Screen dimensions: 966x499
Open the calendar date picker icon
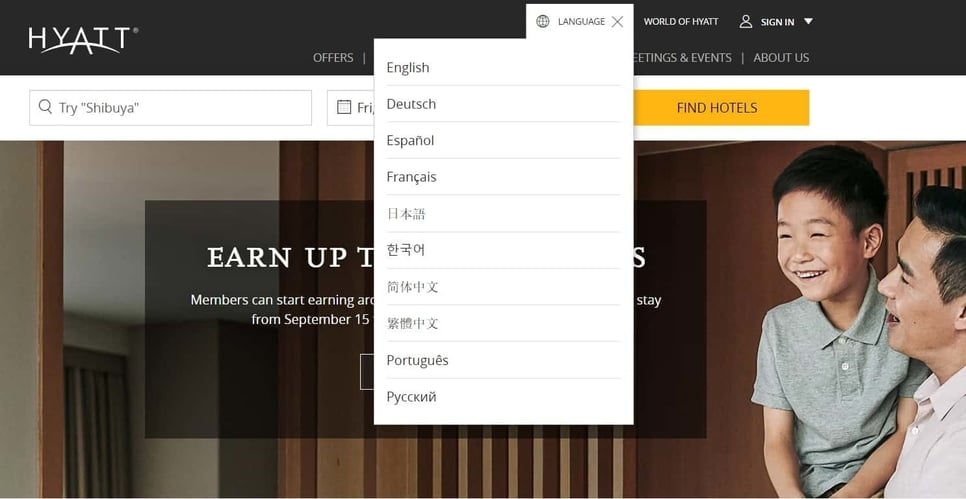(x=344, y=107)
